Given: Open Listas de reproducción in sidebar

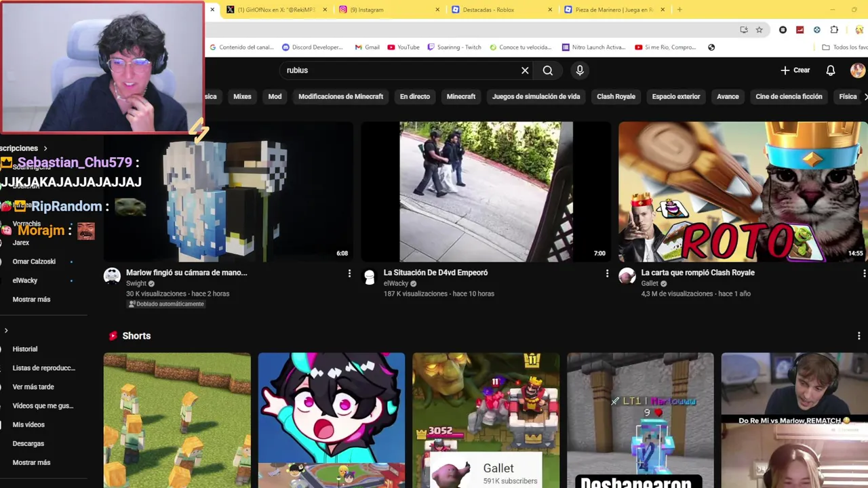Looking at the screenshot, I should click(x=43, y=368).
